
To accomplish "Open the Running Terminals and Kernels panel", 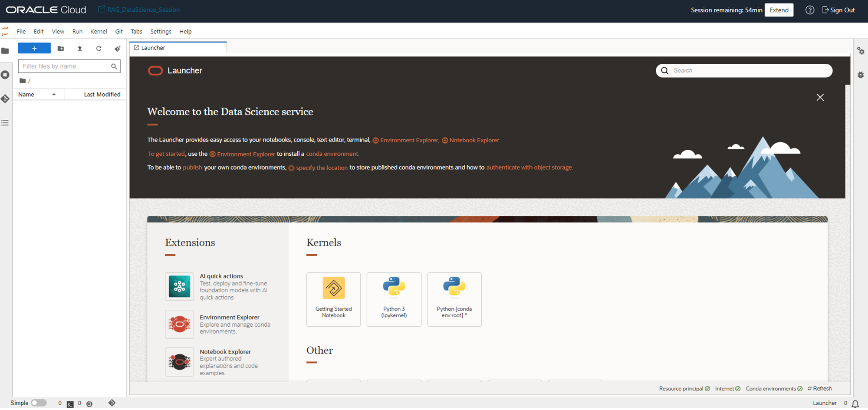I will (5, 75).
